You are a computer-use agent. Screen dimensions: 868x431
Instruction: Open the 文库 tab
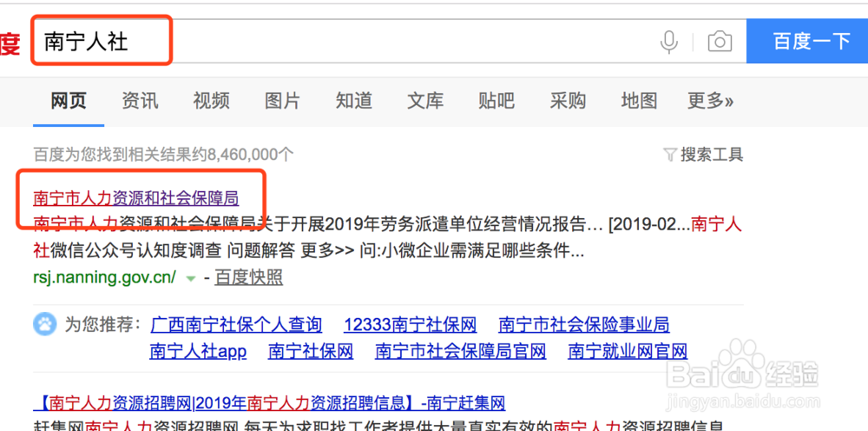coord(425,101)
